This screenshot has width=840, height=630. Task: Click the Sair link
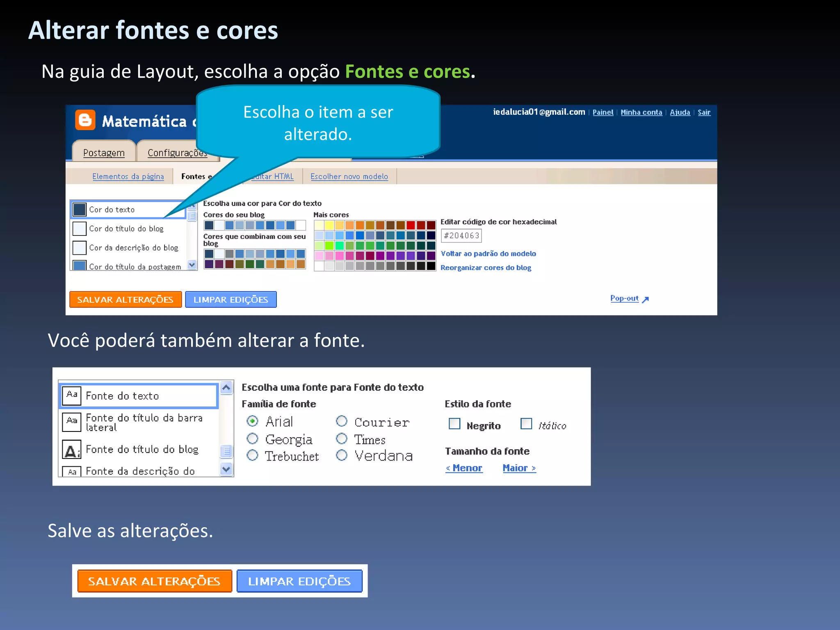(x=704, y=112)
